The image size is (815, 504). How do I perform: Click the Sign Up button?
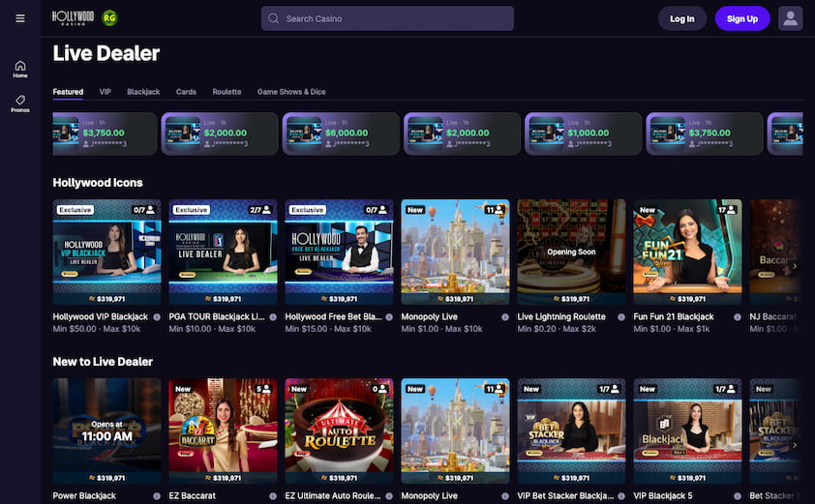click(x=742, y=18)
